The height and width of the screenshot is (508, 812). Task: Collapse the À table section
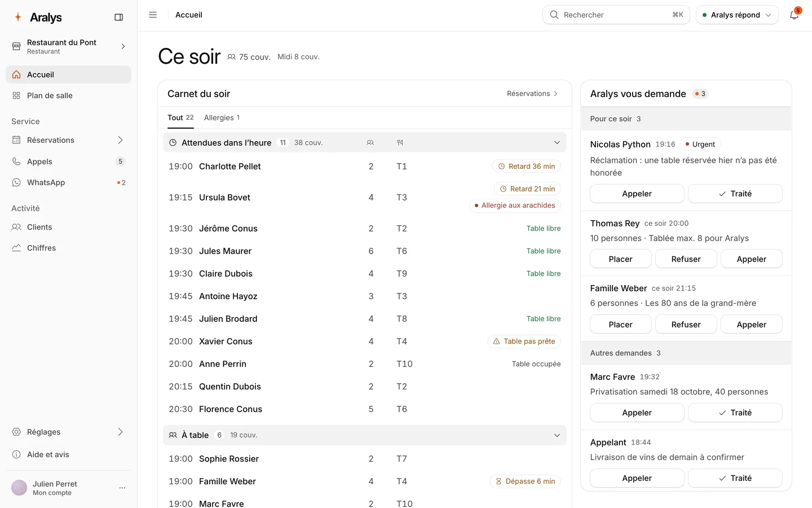pos(557,435)
